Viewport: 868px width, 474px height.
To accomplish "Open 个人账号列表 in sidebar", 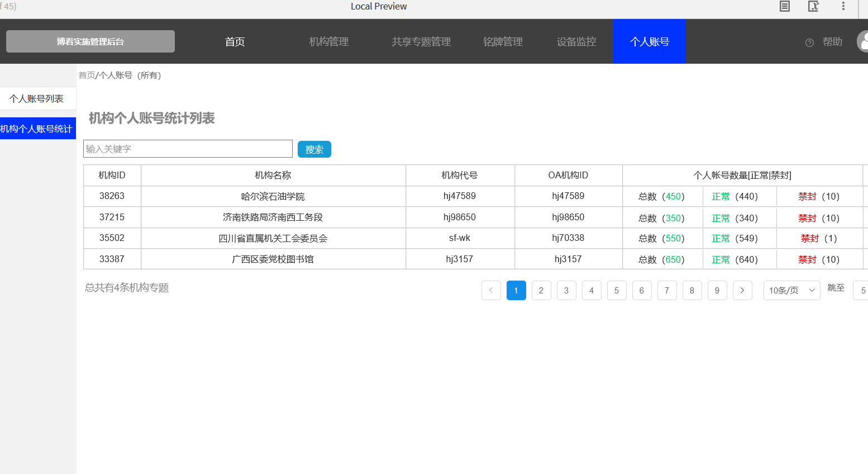I will [x=38, y=98].
